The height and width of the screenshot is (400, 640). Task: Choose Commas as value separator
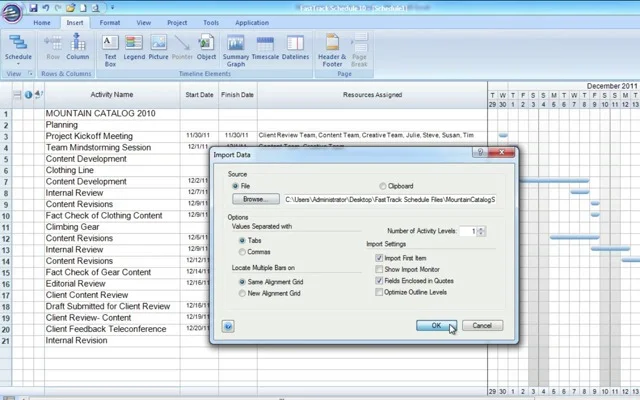click(x=242, y=252)
